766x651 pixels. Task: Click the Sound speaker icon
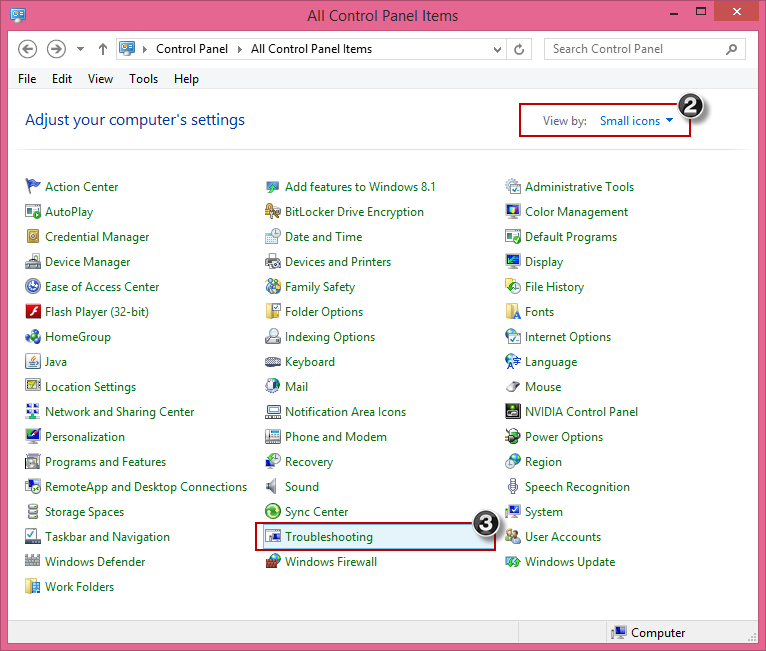[272, 486]
